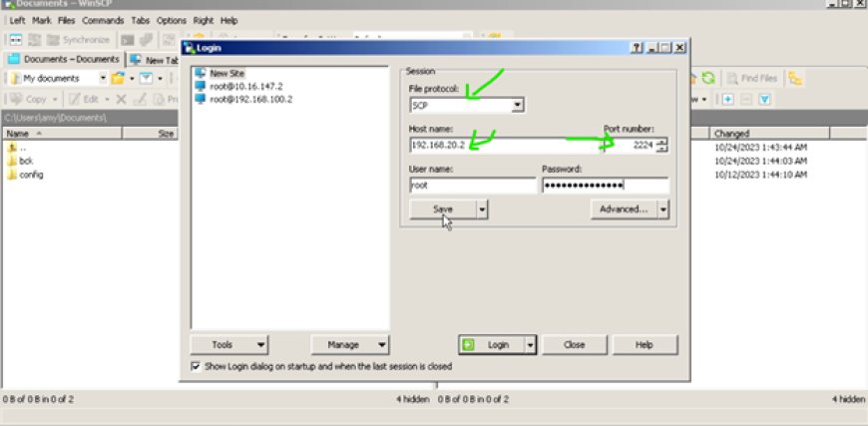The height and width of the screenshot is (426, 868).
Task: Open the Save button dropdown arrow
Action: [x=482, y=210]
